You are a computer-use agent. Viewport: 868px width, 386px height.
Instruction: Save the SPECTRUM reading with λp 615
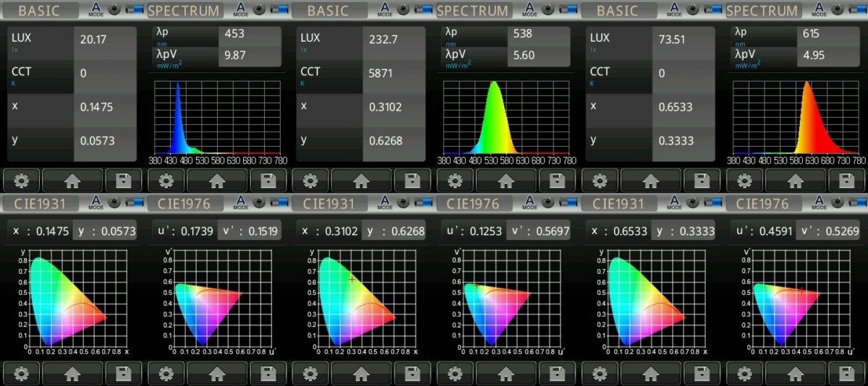[847, 180]
